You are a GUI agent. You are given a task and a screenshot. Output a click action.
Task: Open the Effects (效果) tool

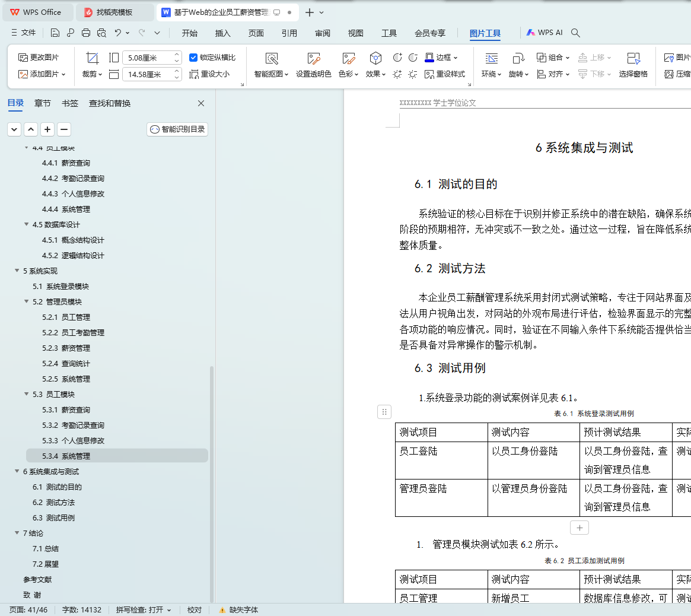[375, 65]
